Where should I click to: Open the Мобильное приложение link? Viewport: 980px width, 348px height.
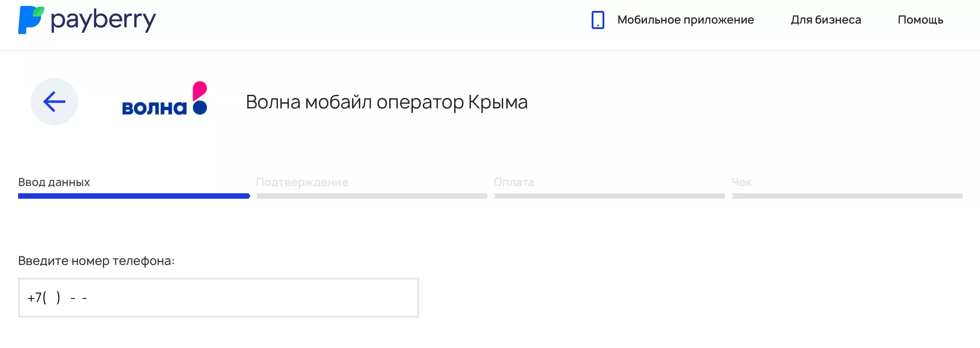[x=685, y=20]
